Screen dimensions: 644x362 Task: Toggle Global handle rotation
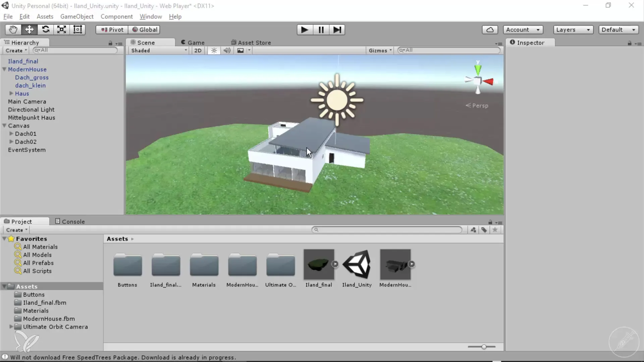[144, 29]
